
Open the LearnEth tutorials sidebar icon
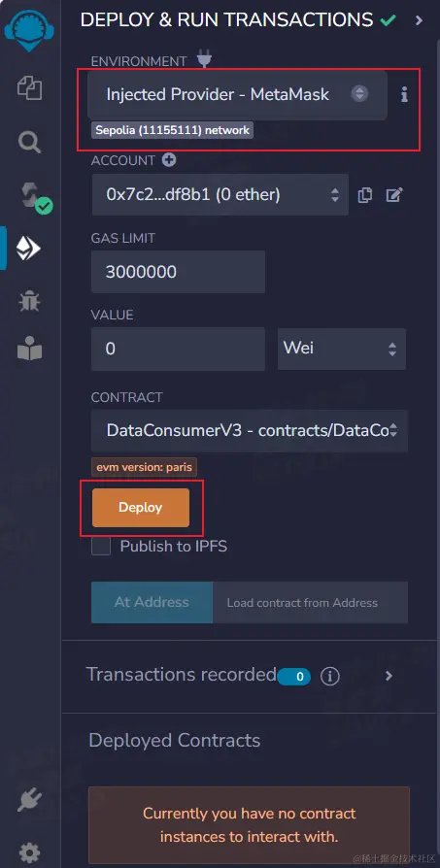tap(29, 349)
